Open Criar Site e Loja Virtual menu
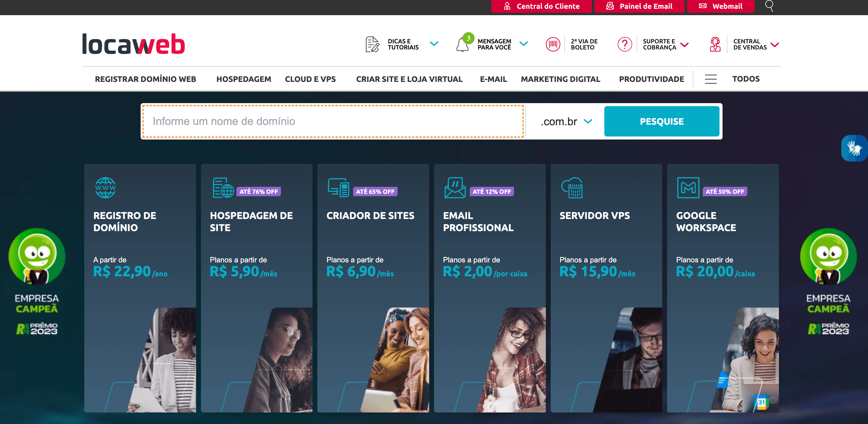Viewport: 868px width, 424px height. point(409,79)
